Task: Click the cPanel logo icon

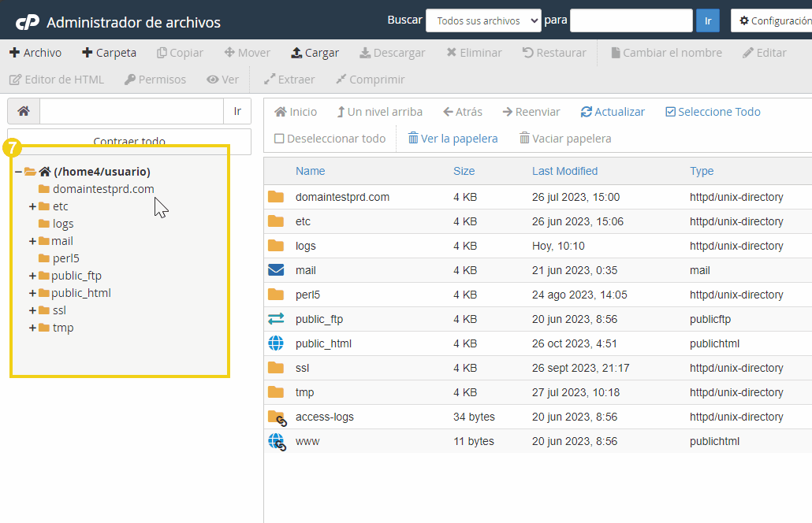Action: tap(27, 22)
